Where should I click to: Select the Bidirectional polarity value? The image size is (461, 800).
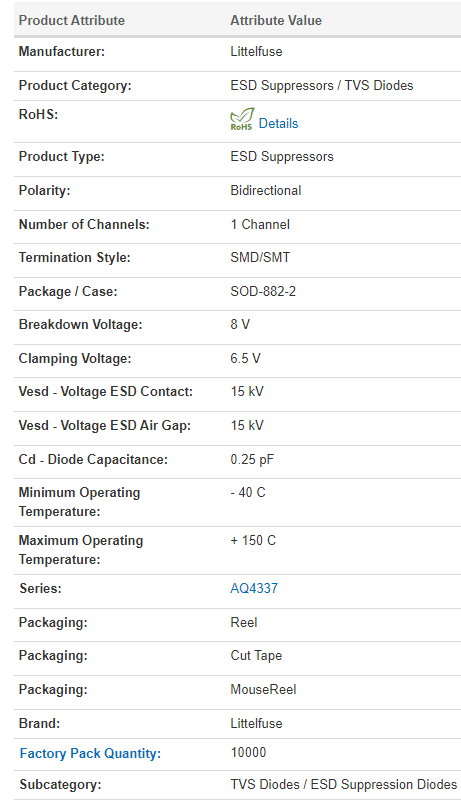pos(266,190)
